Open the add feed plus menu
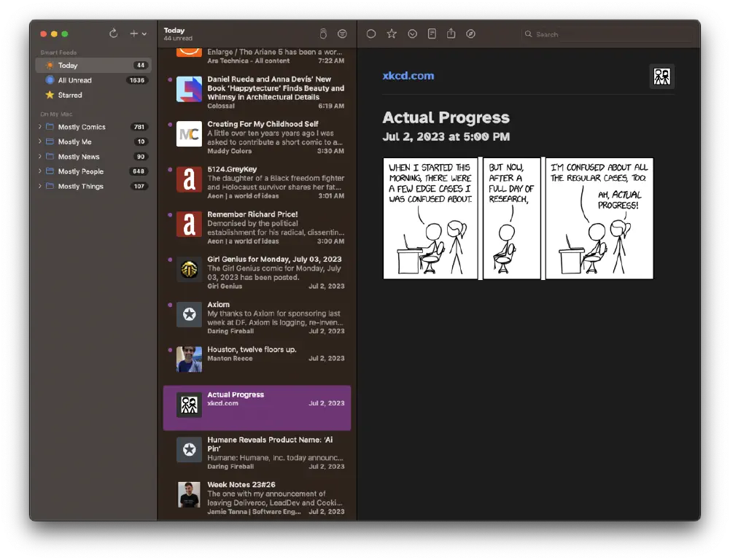This screenshot has width=730, height=560. click(x=138, y=34)
